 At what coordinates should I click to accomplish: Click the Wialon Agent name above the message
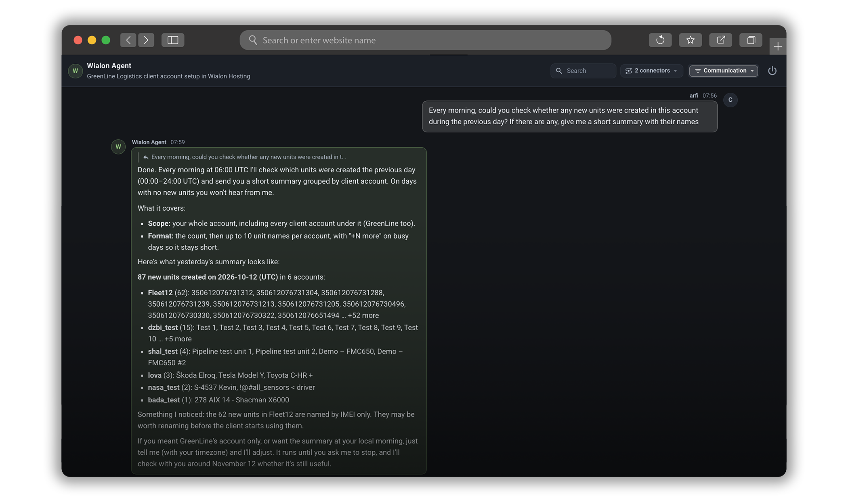click(149, 142)
